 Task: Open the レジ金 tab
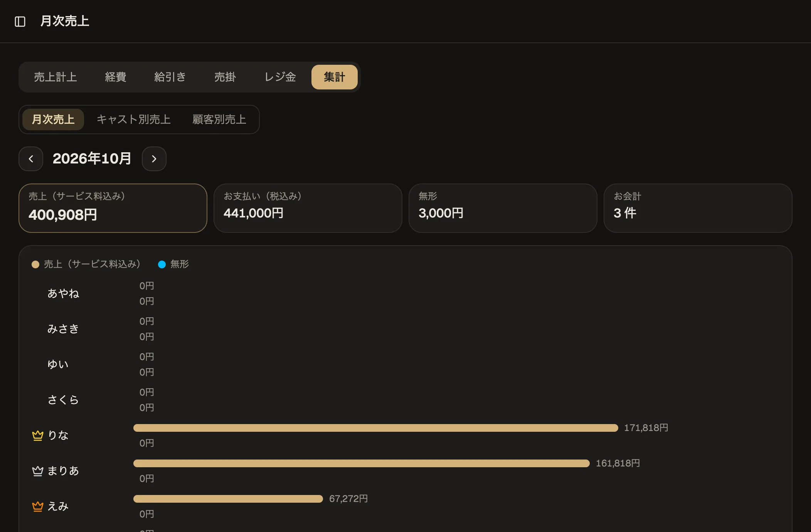280,77
